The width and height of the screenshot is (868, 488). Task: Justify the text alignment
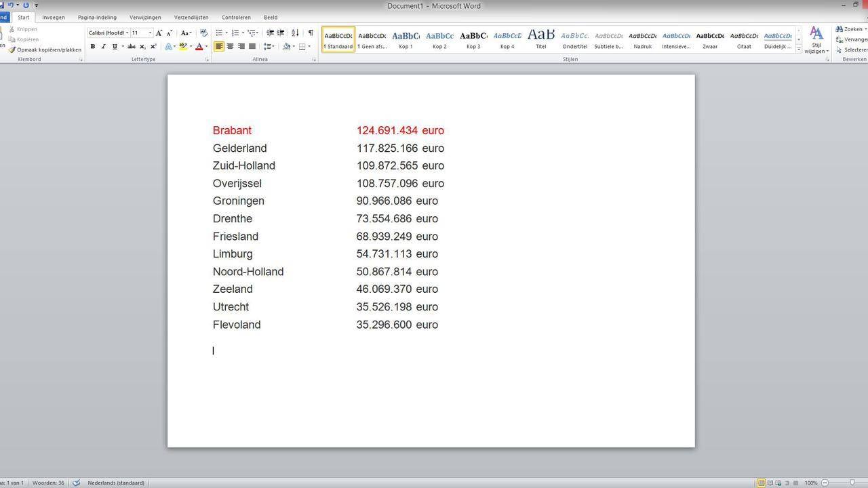pos(252,47)
